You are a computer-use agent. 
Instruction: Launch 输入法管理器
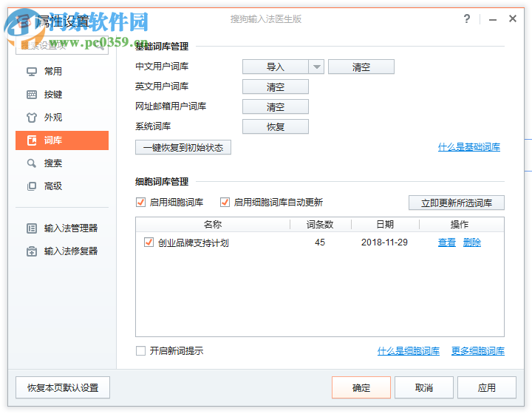[62, 228]
